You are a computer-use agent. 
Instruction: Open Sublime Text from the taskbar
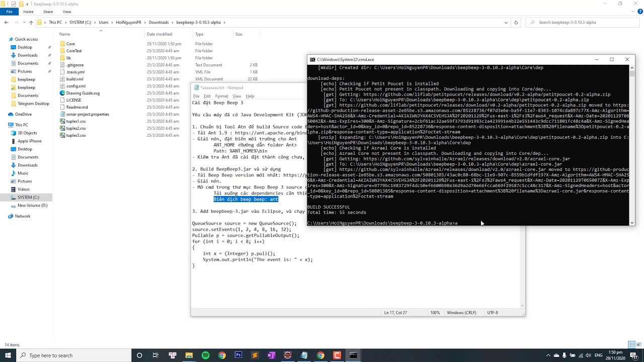pyautogui.click(x=255, y=355)
